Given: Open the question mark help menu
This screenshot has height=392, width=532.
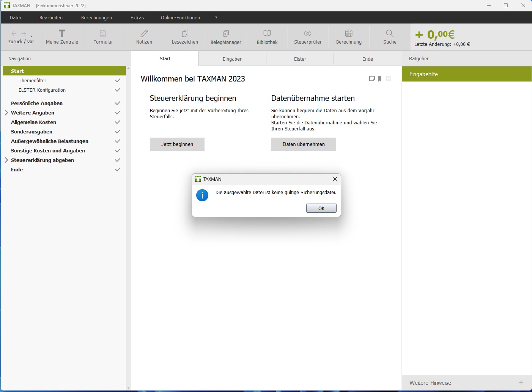Looking at the screenshot, I should (216, 17).
